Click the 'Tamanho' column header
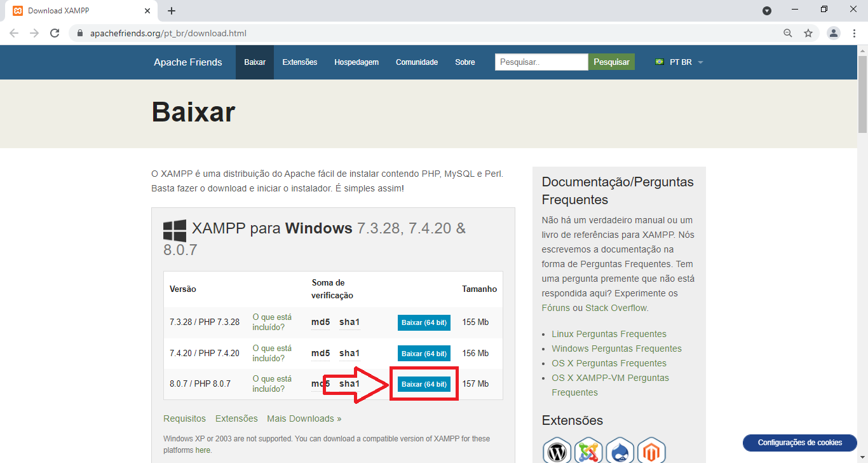The width and height of the screenshot is (868, 463). point(480,289)
